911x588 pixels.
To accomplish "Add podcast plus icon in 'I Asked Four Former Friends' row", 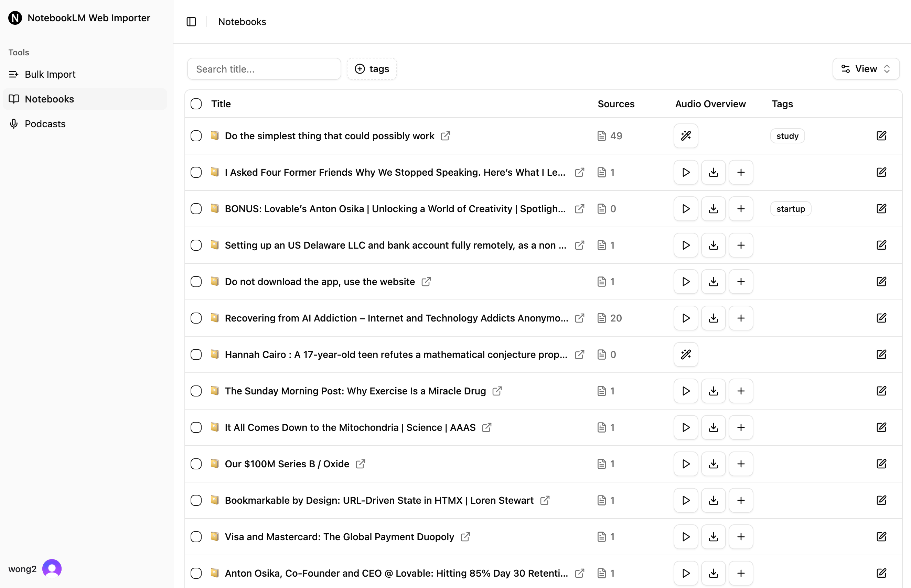I will [x=741, y=172].
